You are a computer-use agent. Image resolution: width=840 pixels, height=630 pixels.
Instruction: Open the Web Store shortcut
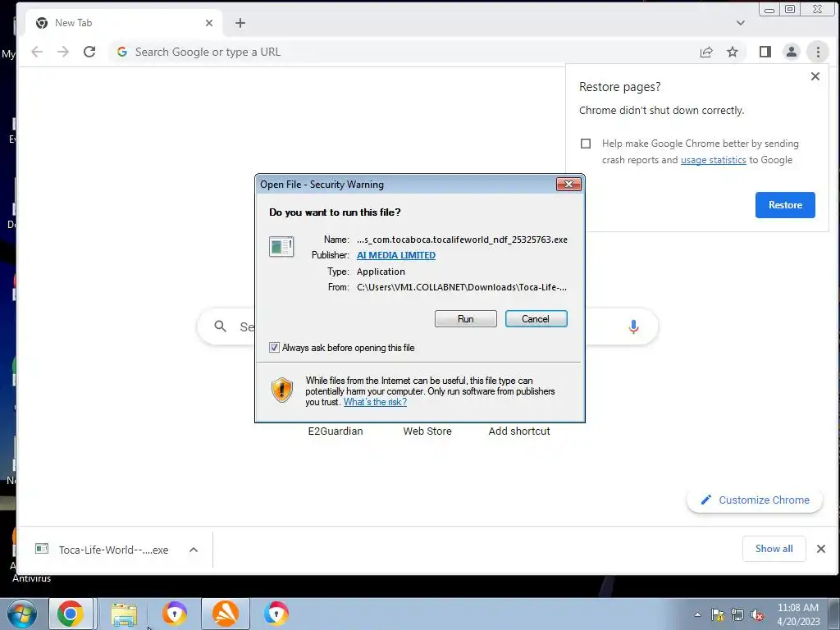(x=427, y=431)
